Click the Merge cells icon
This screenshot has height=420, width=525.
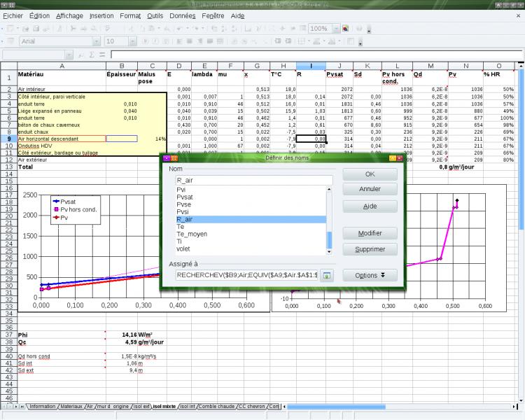tap(220, 41)
